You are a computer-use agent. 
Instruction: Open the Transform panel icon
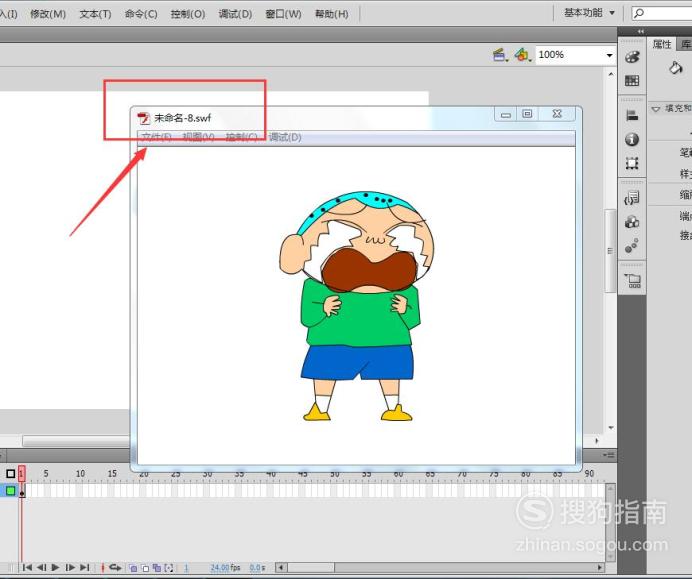coord(632,163)
